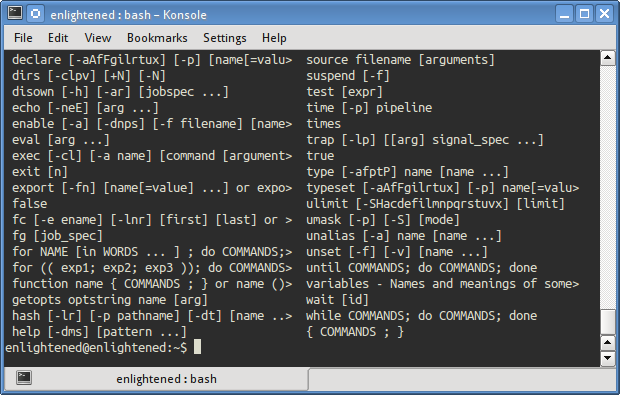Click the 'until COMMANDS; do COMMANDS; done' line

422,268
